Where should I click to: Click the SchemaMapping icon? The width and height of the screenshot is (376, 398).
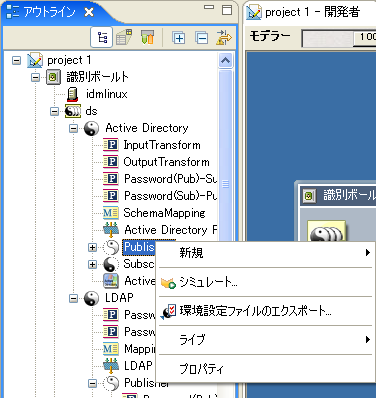(x=111, y=213)
